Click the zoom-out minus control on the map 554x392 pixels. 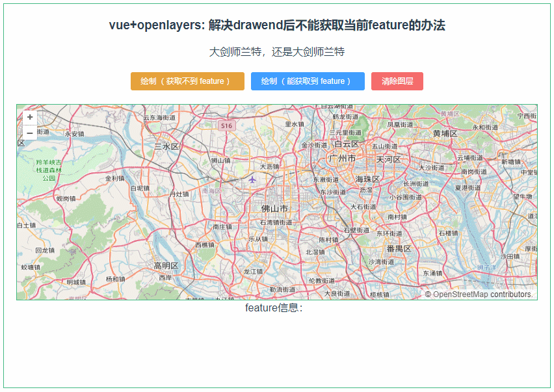click(x=29, y=133)
